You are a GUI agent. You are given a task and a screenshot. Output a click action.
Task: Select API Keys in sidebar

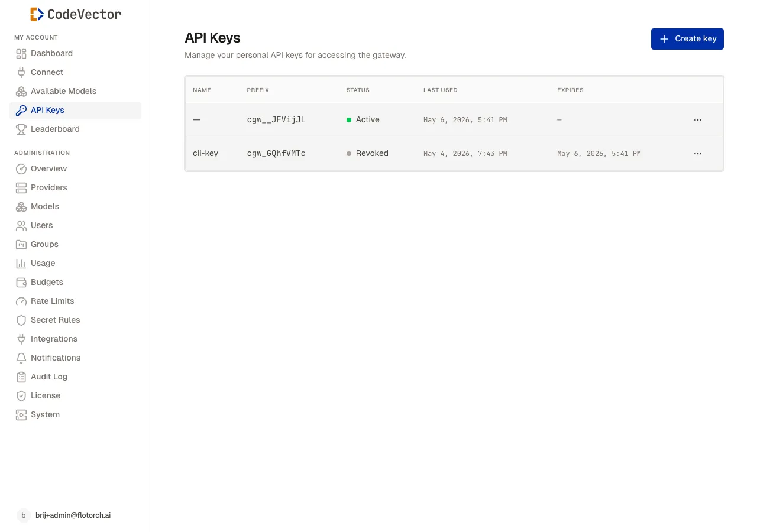pyautogui.click(x=76, y=111)
